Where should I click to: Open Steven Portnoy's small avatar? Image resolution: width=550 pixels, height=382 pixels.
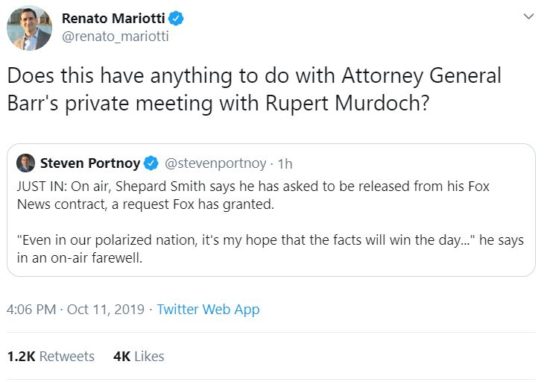click(x=25, y=163)
